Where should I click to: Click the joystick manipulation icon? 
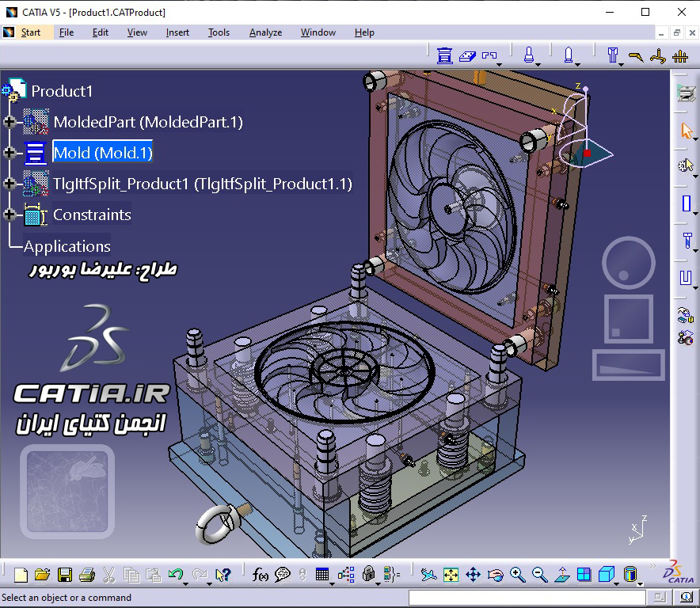(685, 337)
